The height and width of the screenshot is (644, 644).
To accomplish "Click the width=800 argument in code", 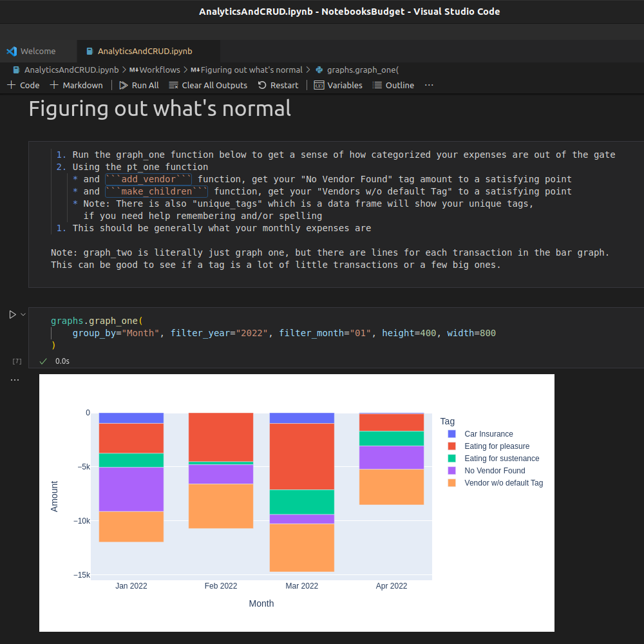I will coord(471,333).
